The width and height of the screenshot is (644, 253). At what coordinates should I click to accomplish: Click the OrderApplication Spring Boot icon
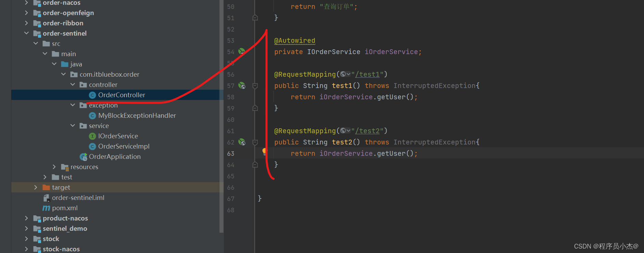83,157
